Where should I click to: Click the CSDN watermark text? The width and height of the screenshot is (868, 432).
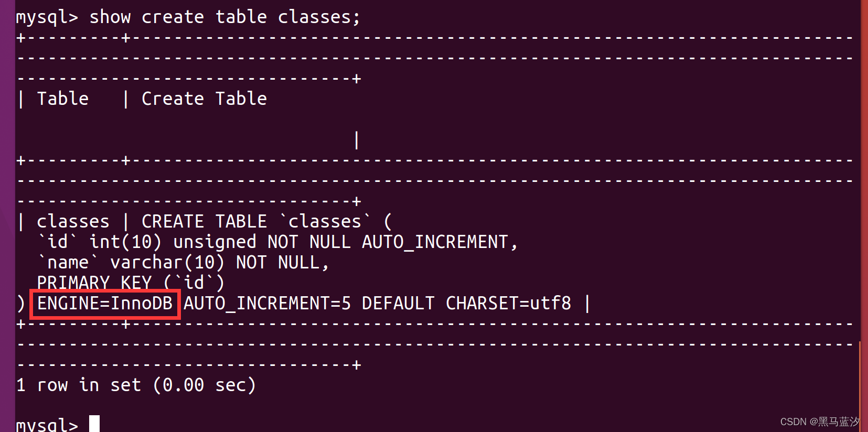(x=820, y=422)
